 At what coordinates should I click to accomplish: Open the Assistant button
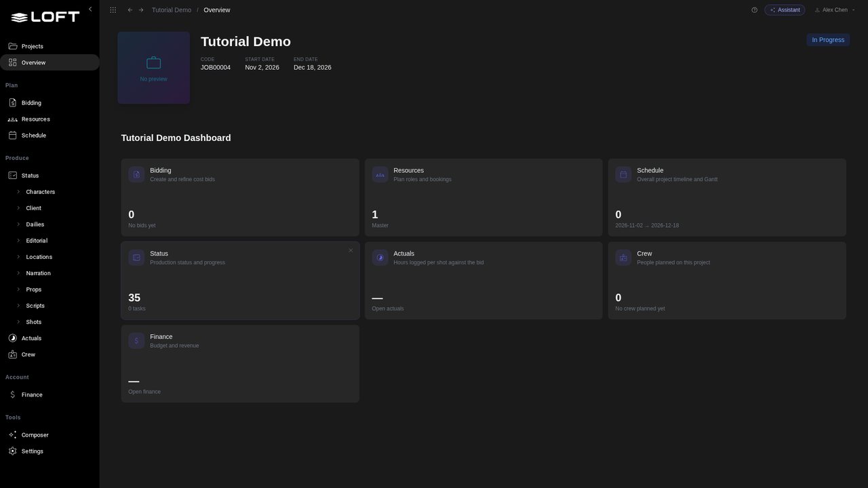[785, 10]
